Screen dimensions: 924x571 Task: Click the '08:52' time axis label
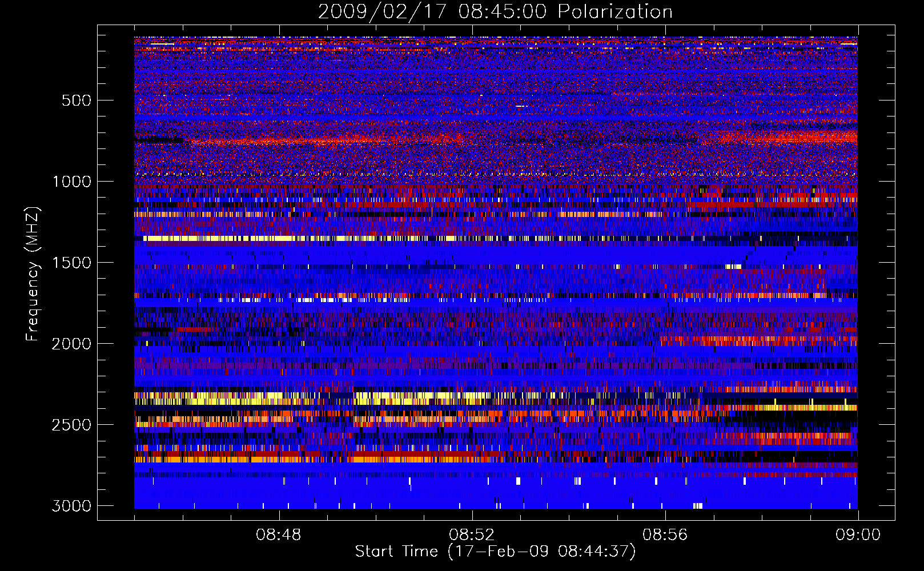click(472, 535)
